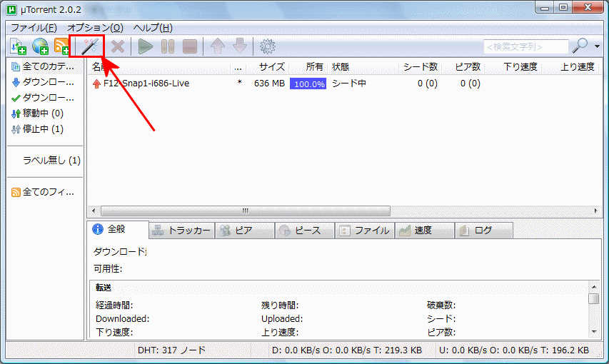Click the Remove torrent red X icon

pyautogui.click(x=118, y=46)
